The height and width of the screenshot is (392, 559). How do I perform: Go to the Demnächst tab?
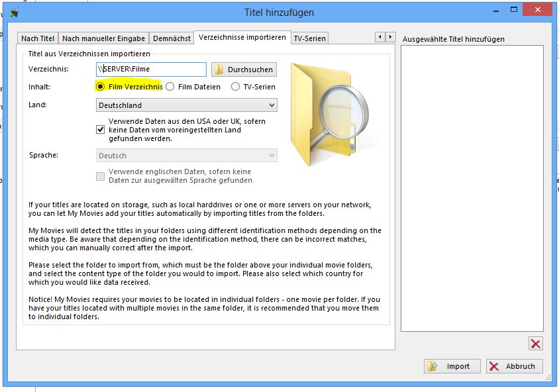point(172,38)
